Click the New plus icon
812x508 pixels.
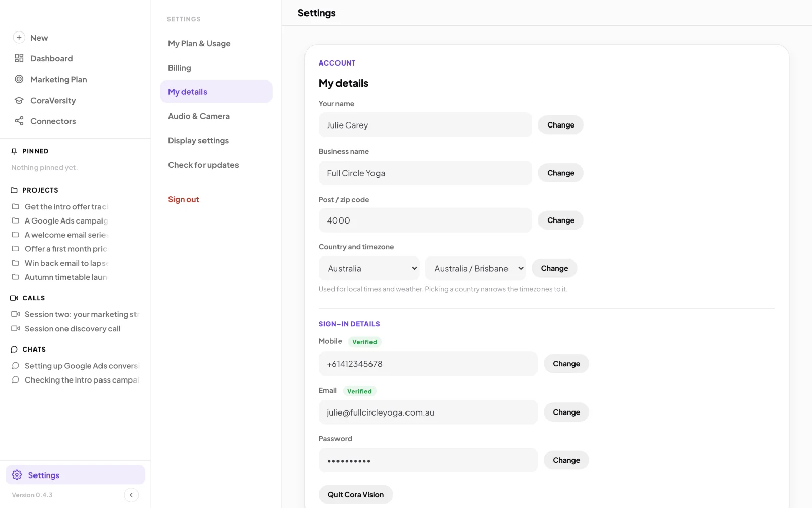pos(19,37)
